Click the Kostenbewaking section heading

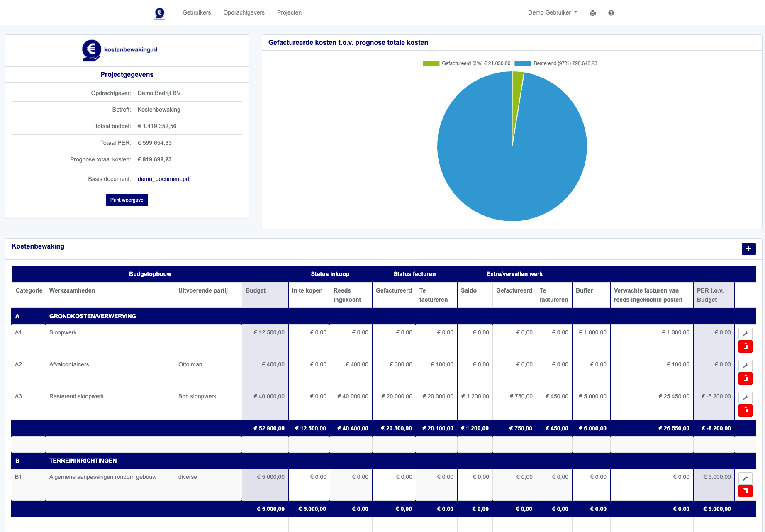tap(38, 246)
